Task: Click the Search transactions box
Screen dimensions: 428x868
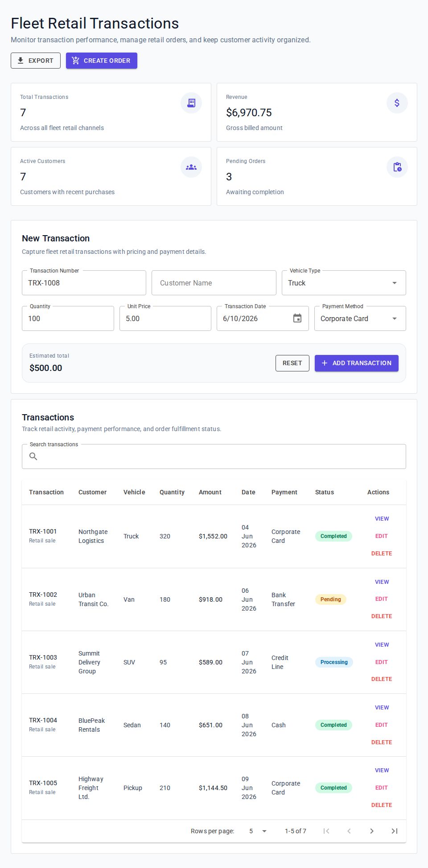Action: 214,456
